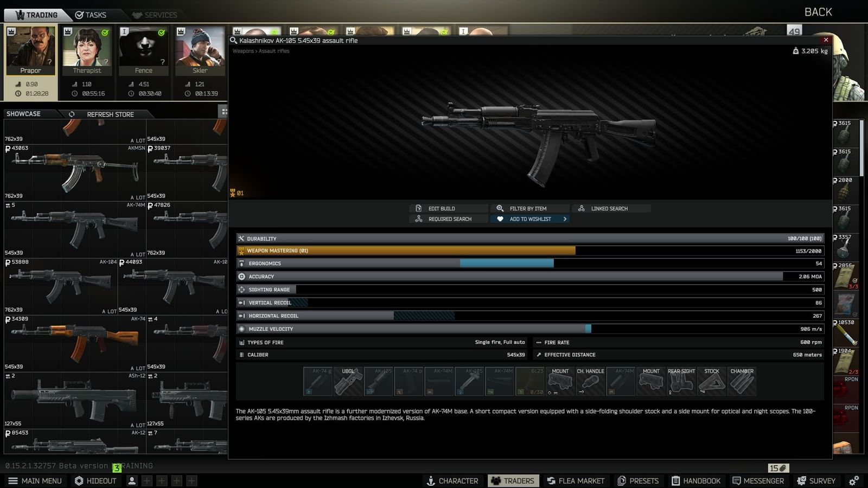
Task: Select the Showcase tab
Action: (x=23, y=114)
